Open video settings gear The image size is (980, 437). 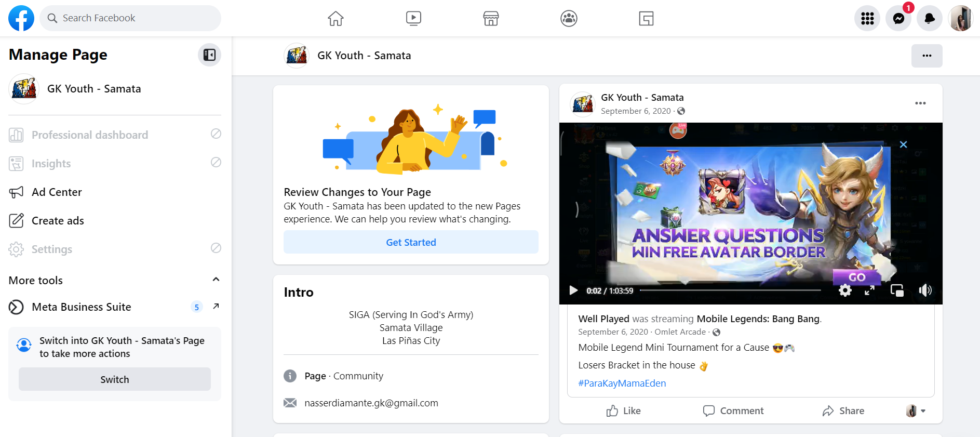(x=845, y=290)
